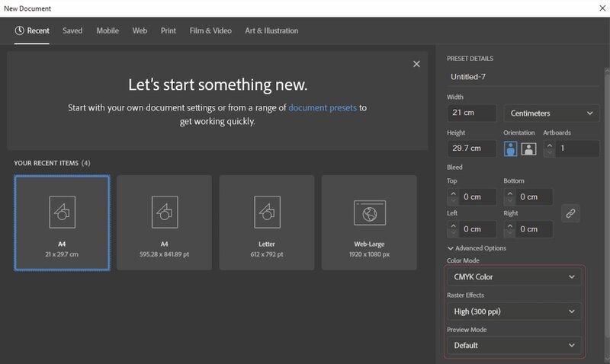Open the Web presets tab
The width and height of the screenshot is (610, 364).
pos(140,30)
